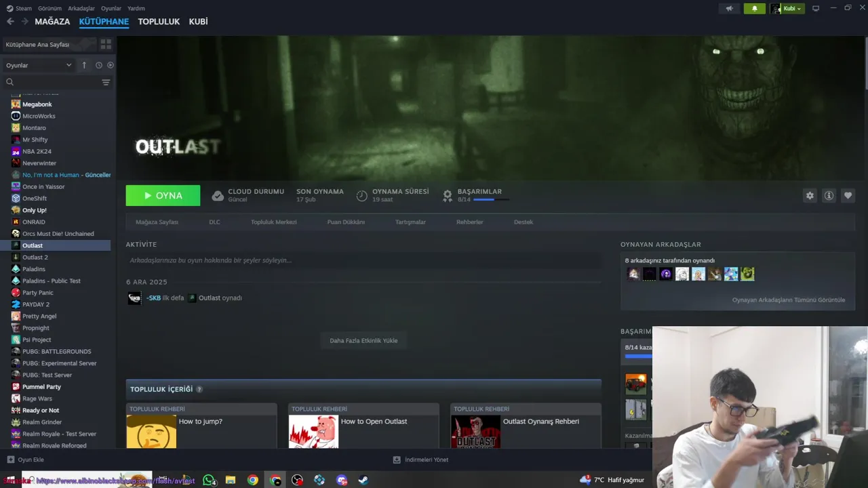Image resolution: width=868 pixels, height=488 pixels.
Task: Open the announcements megaphone icon
Action: [730, 9]
